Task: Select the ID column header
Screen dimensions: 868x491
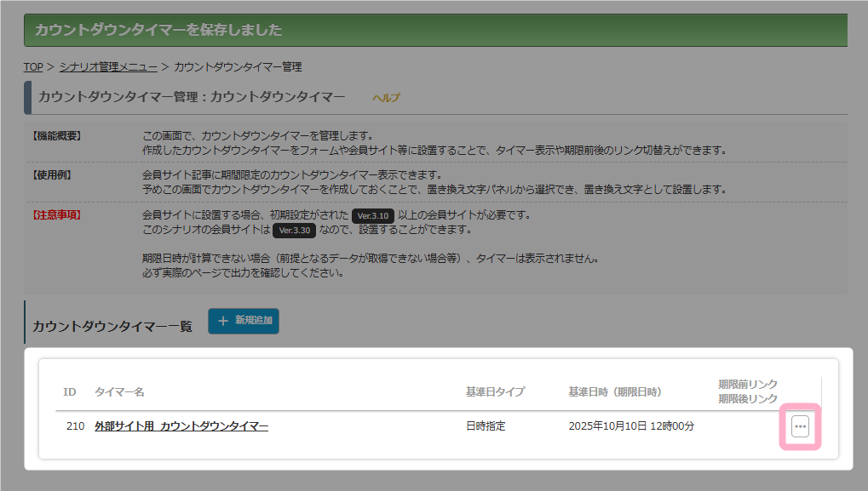Action: [70, 392]
